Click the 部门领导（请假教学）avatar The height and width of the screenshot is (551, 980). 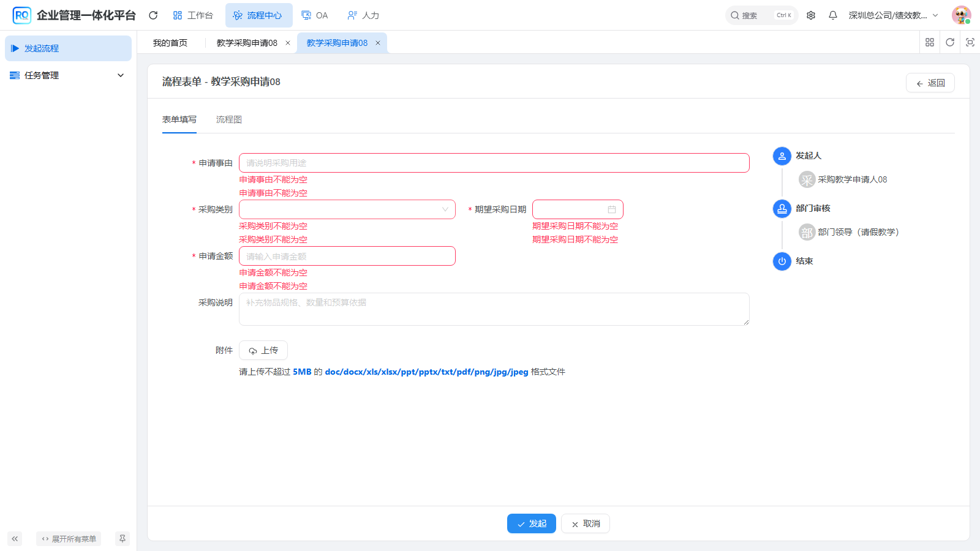point(807,232)
